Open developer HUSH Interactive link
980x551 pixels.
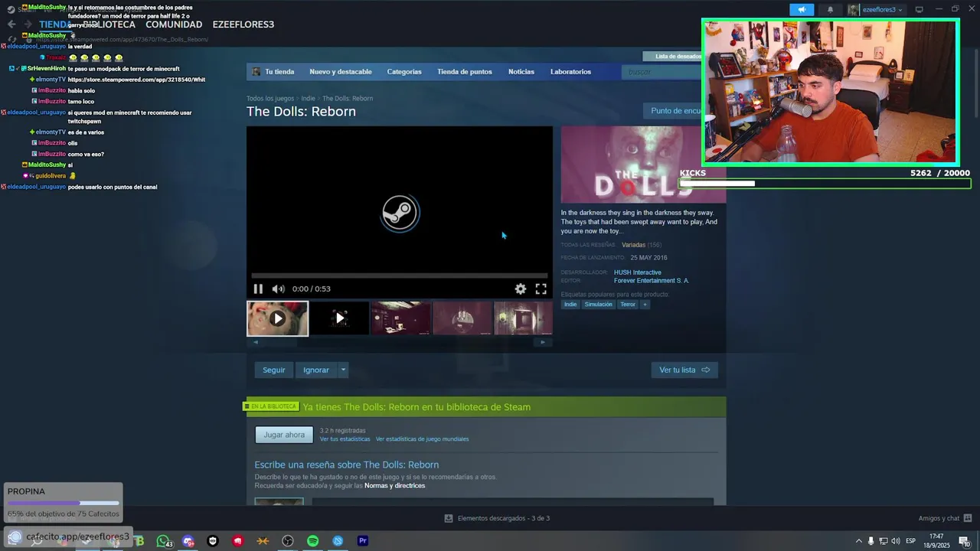[x=638, y=272]
